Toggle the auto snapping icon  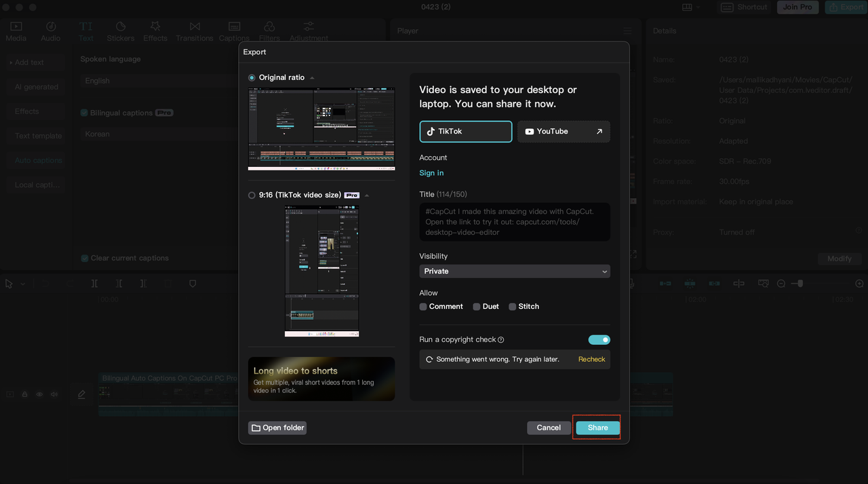click(x=690, y=283)
